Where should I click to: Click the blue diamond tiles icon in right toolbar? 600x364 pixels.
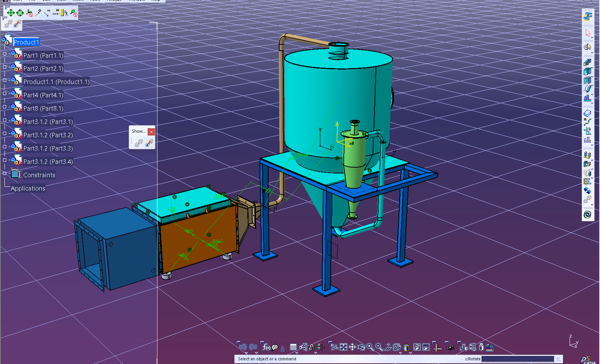[587, 190]
